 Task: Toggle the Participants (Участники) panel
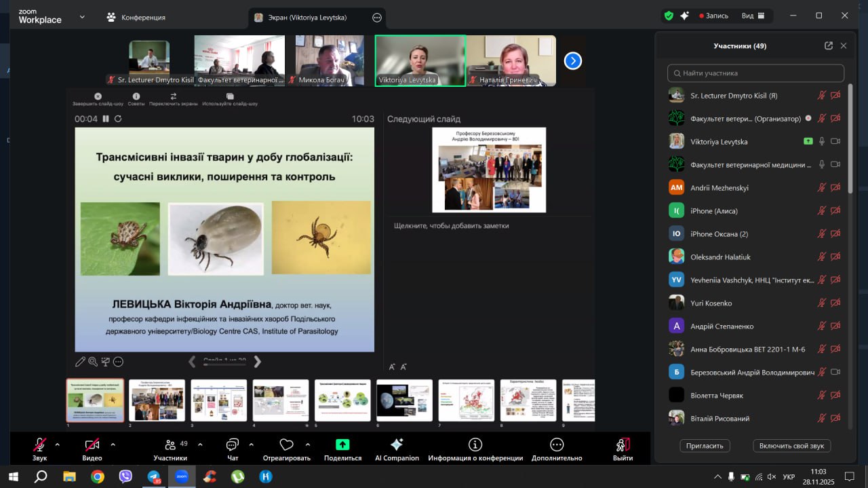pyautogui.click(x=170, y=445)
